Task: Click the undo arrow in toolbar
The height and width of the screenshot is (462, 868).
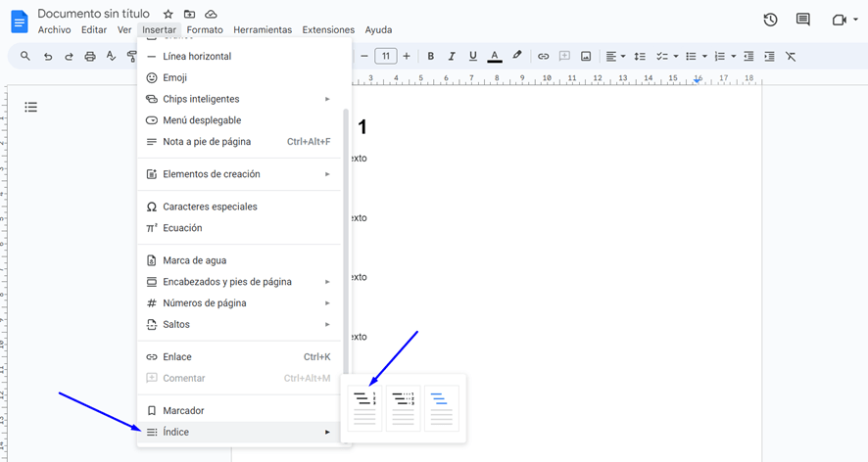Action: (48, 57)
